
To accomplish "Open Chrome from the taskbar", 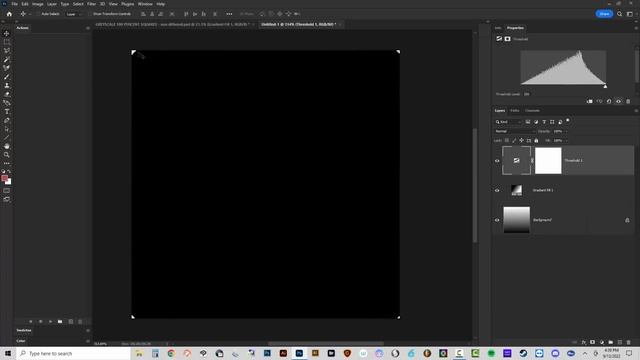I will coord(171,353).
